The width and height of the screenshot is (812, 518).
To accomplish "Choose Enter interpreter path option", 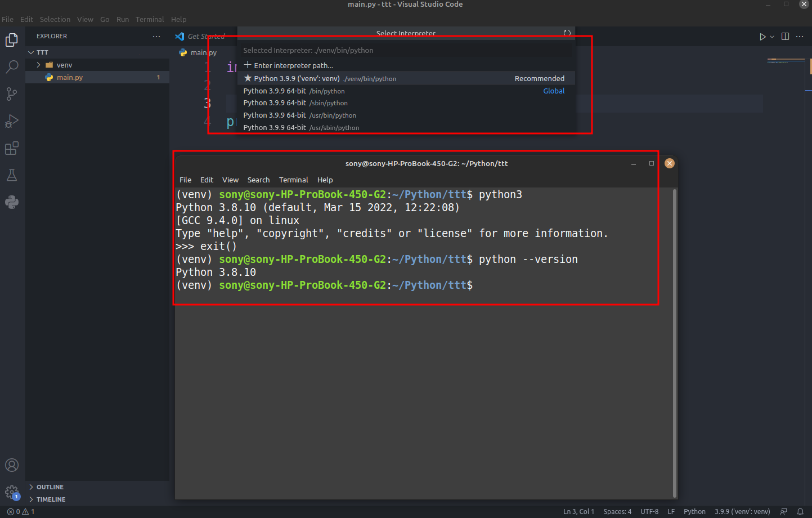I will point(406,65).
